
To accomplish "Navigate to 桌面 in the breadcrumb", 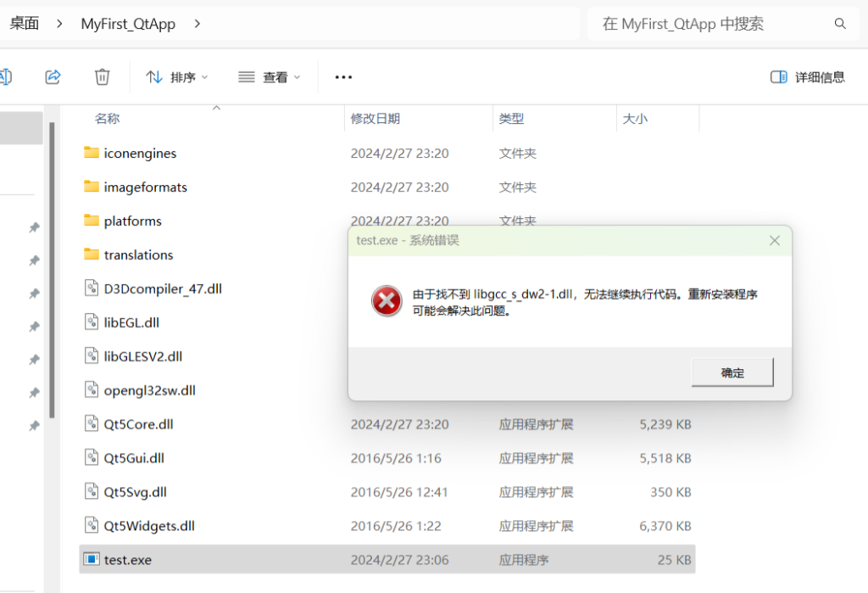I will click(x=25, y=24).
